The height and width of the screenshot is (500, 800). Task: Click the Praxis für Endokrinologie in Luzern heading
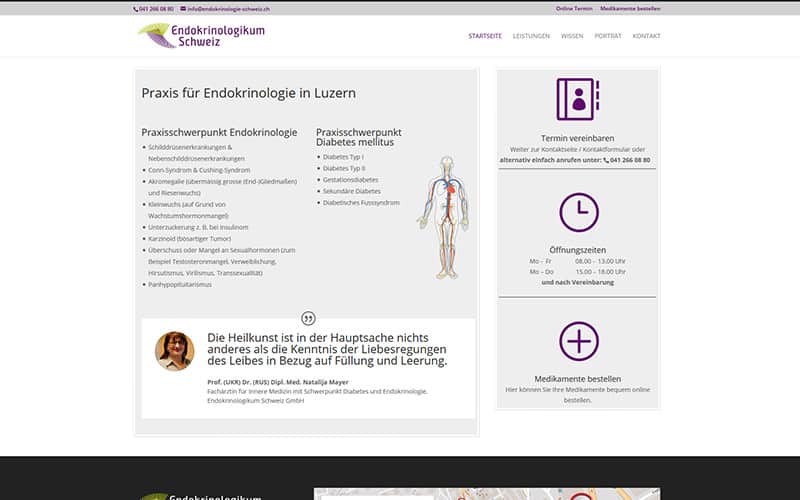point(248,93)
